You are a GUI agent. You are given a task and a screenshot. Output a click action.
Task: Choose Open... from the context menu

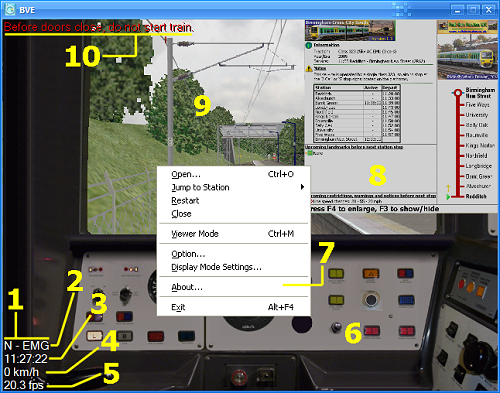(x=233, y=174)
